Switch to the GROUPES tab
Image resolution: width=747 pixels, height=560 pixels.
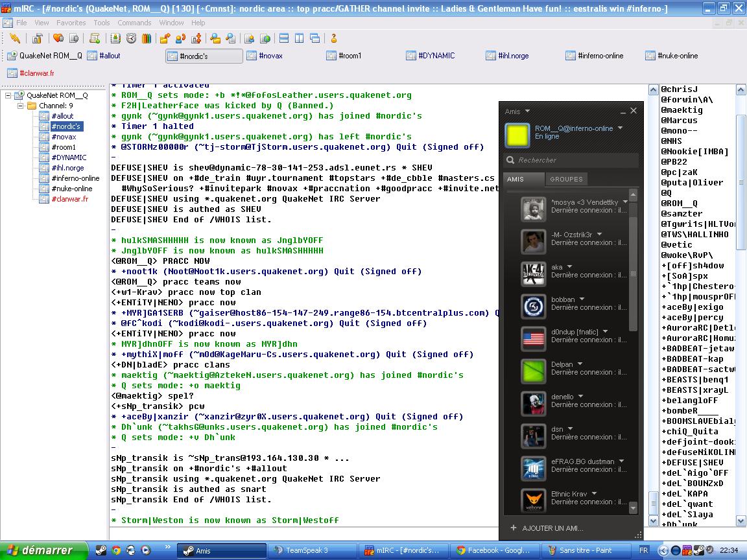(x=566, y=179)
